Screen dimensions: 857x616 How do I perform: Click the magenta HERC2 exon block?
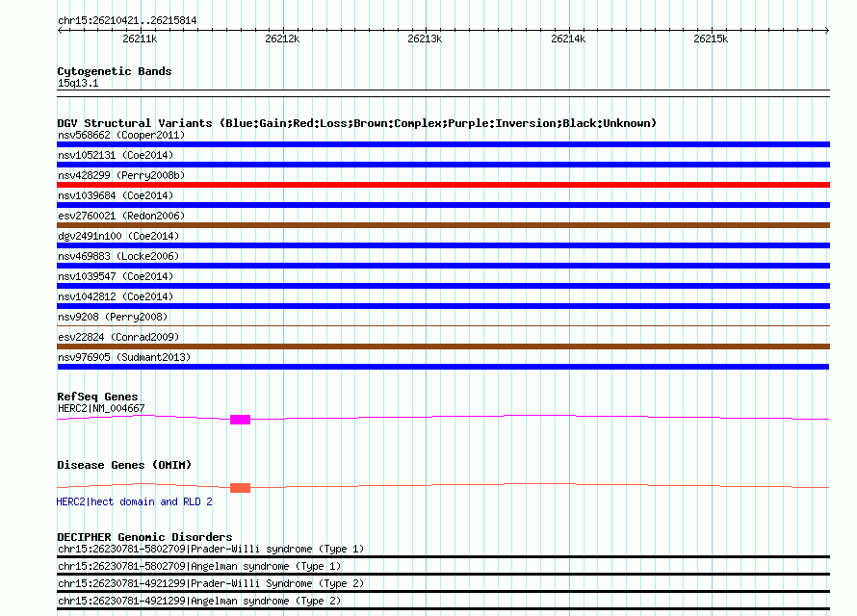pos(240,420)
